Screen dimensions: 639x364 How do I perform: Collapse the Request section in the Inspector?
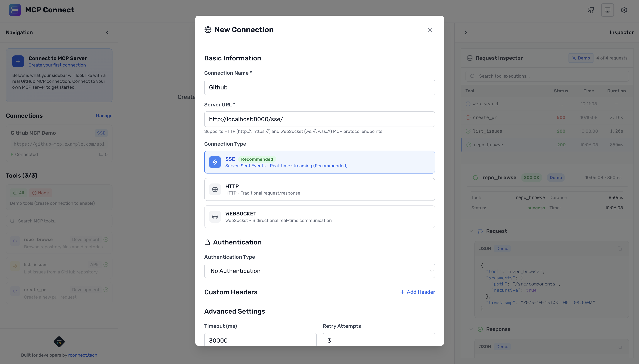(472, 231)
